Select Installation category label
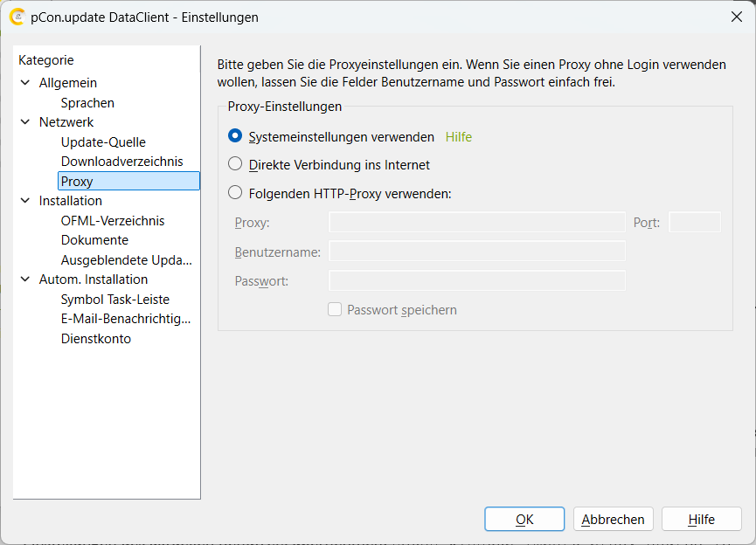Viewport: 756px width, 545px height. [x=71, y=201]
